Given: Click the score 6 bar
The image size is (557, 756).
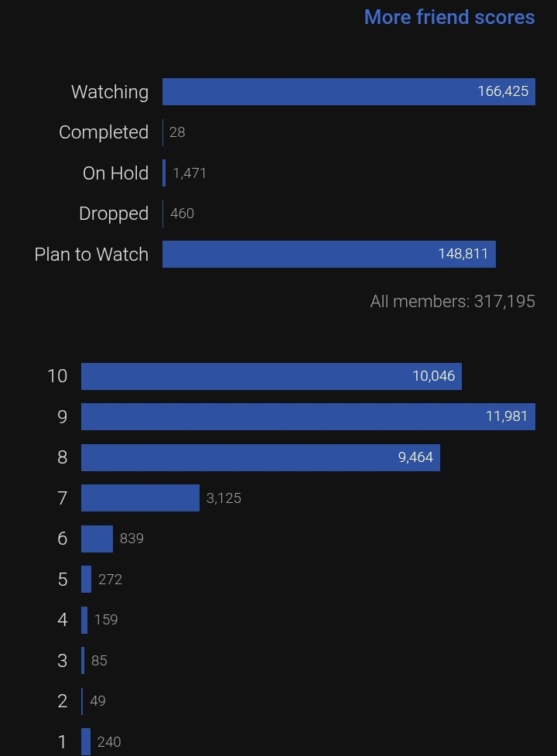Looking at the screenshot, I should click(x=97, y=539).
